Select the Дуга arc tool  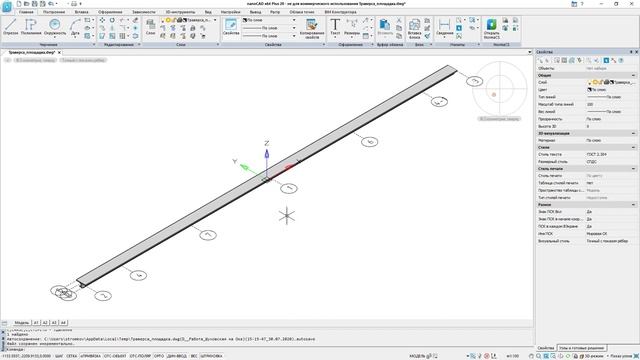[x=75, y=28]
